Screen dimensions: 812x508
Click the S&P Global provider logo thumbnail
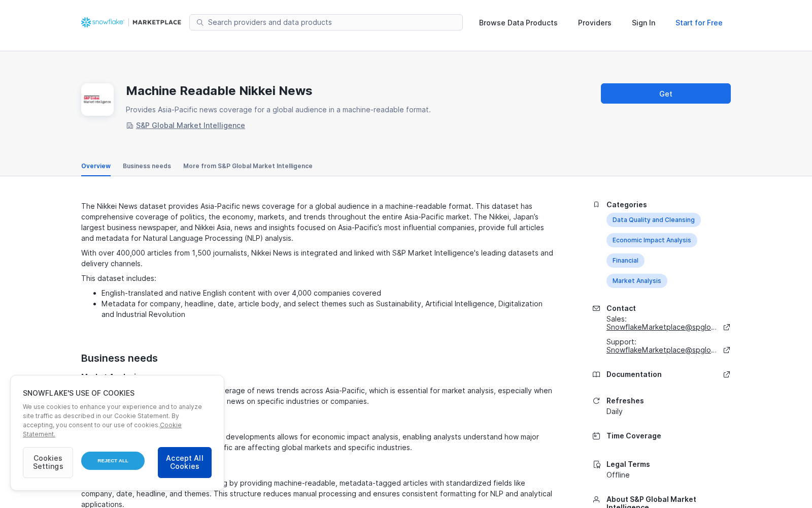[97, 100]
